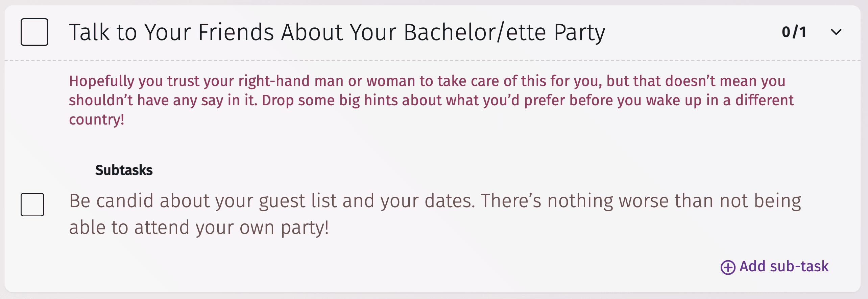Click the 'Subtasks' section heading
This screenshot has height=299, width=868.
coord(124,170)
